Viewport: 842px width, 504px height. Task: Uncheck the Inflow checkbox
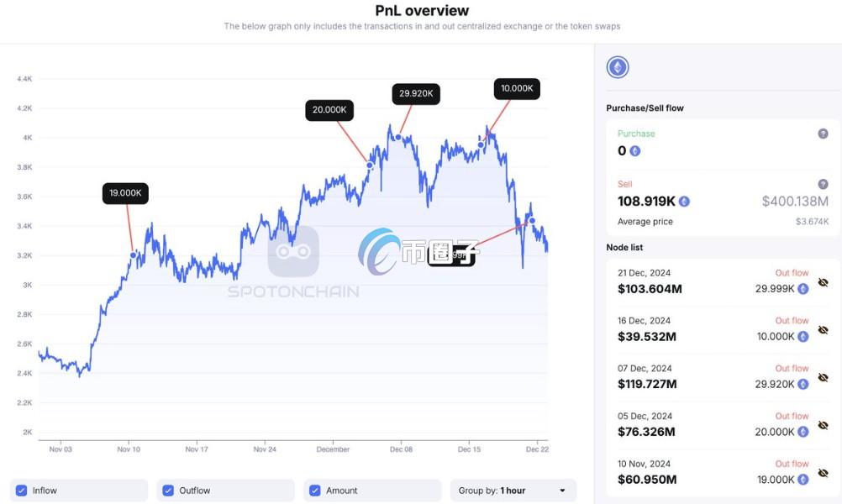[x=22, y=491]
